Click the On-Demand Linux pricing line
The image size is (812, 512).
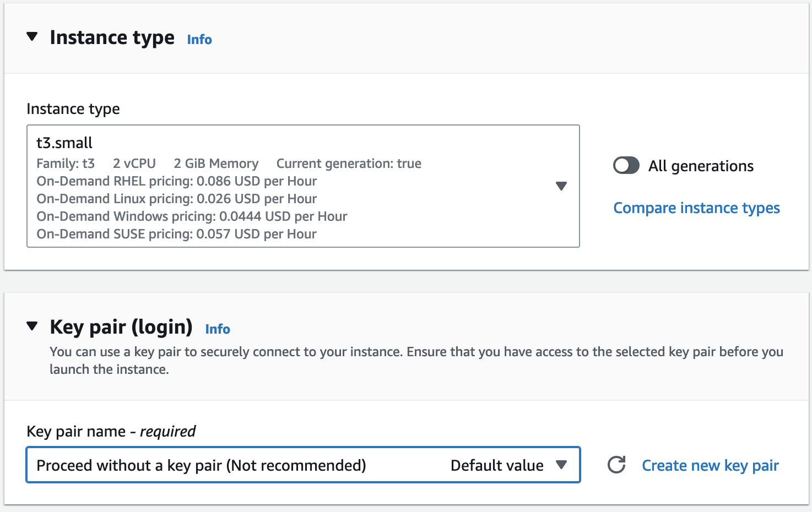point(176,199)
